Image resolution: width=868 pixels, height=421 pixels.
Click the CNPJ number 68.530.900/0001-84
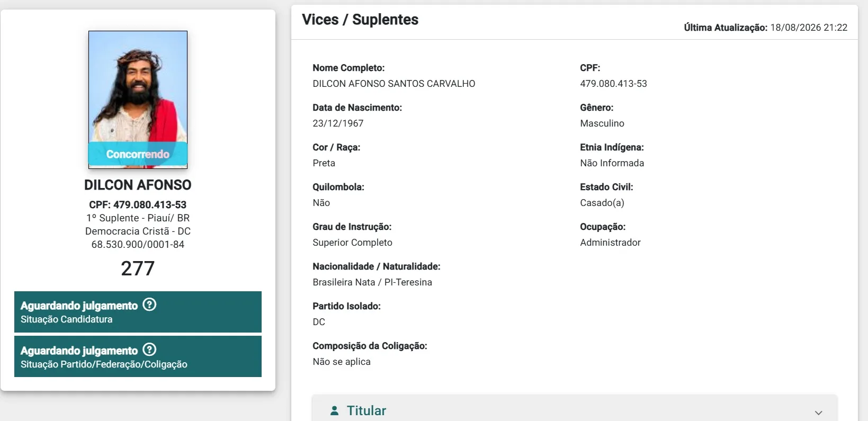pos(138,245)
